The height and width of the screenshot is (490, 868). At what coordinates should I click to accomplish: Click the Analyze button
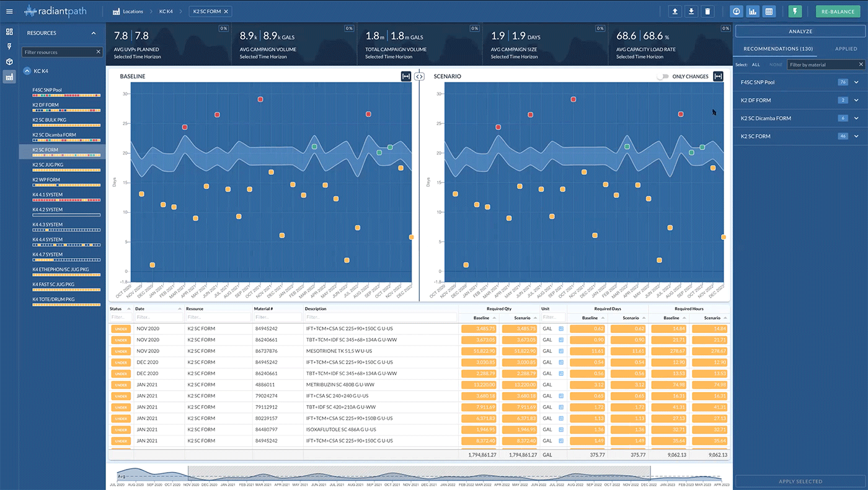(800, 31)
